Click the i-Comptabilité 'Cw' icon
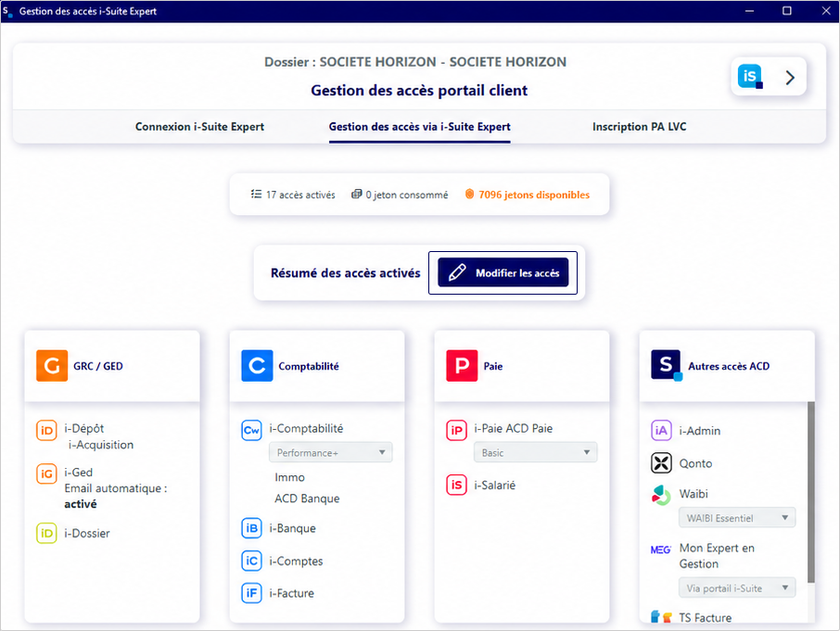The height and width of the screenshot is (631, 840). pos(251,430)
